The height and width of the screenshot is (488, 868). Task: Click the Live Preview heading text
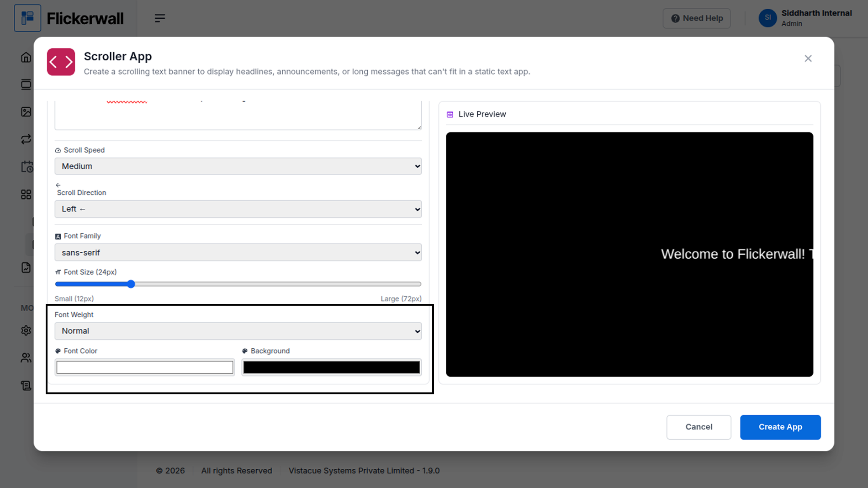click(x=482, y=114)
